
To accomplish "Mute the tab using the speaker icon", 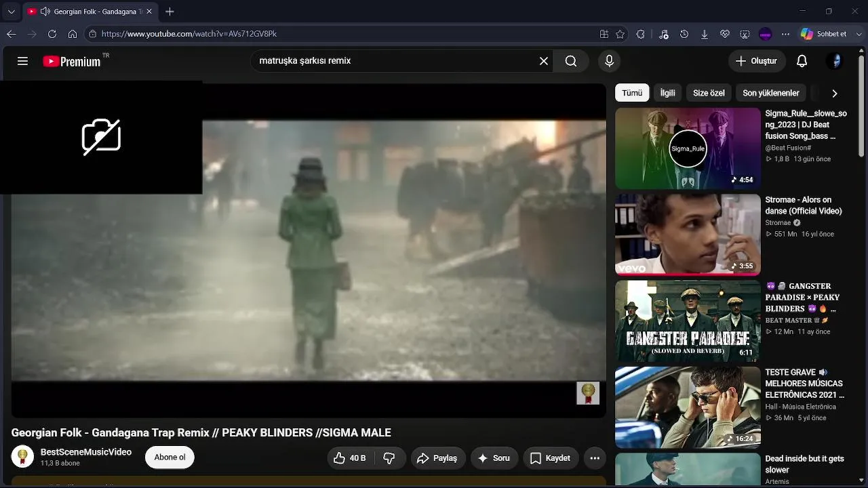I will click(45, 12).
